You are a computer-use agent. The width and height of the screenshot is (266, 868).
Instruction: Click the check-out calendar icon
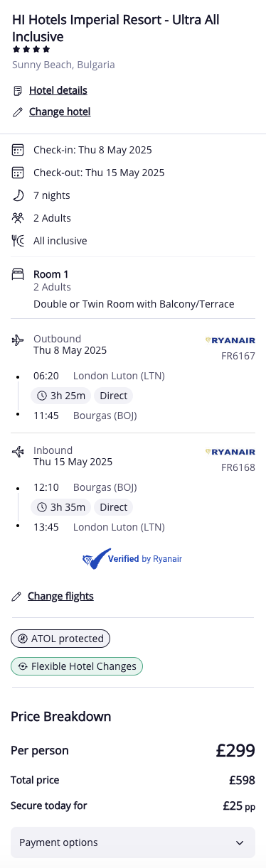[18, 173]
